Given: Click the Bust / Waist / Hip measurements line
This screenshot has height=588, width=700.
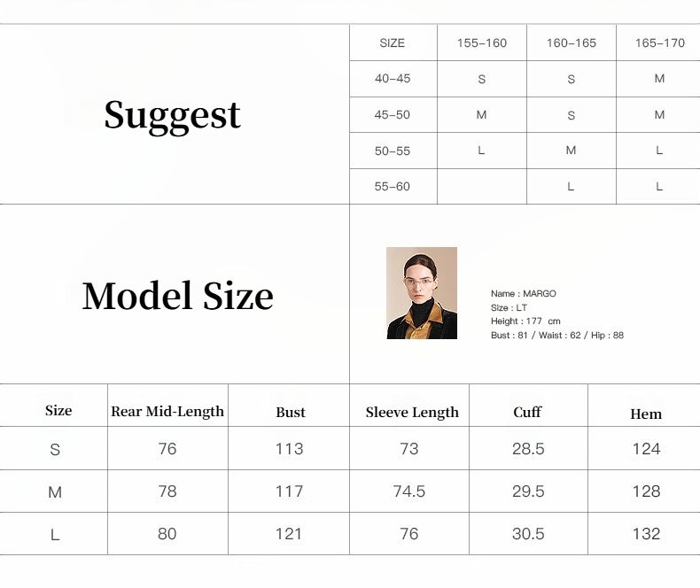Looking at the screenshot, I should 556,336.
